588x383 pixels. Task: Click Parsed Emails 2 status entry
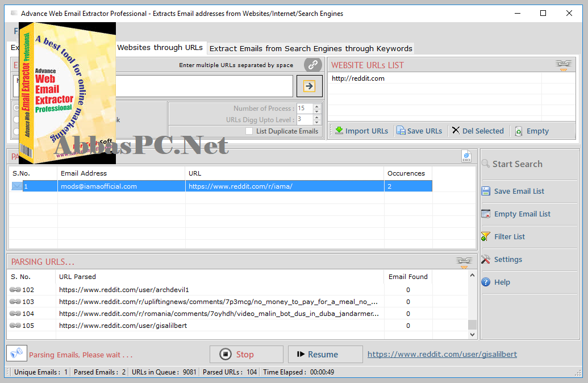click(100, 372)
